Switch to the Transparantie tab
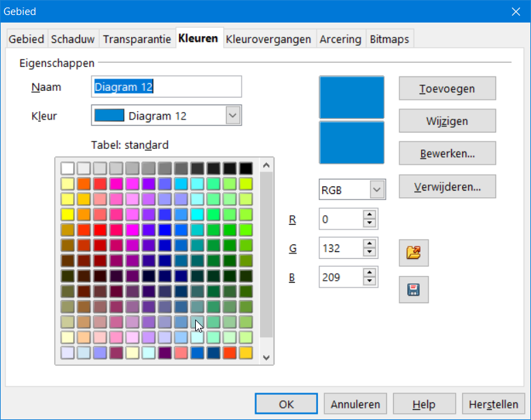 click(x=137, y=39)
